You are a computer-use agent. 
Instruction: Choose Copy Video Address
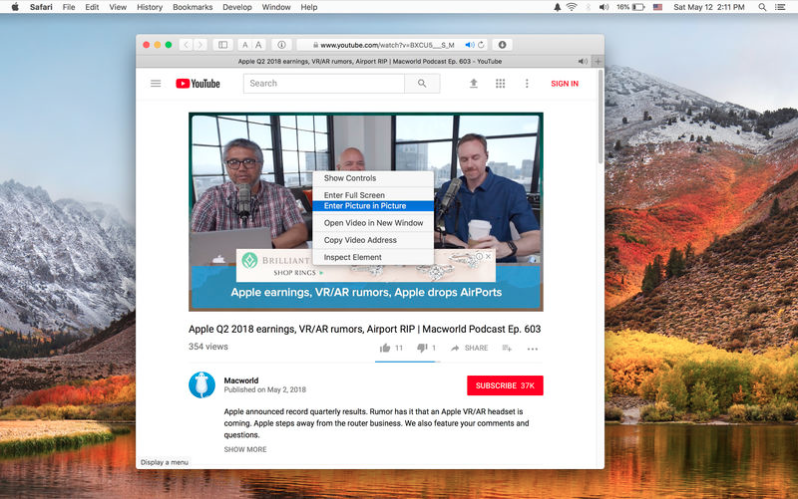click(x=373, y=240)
